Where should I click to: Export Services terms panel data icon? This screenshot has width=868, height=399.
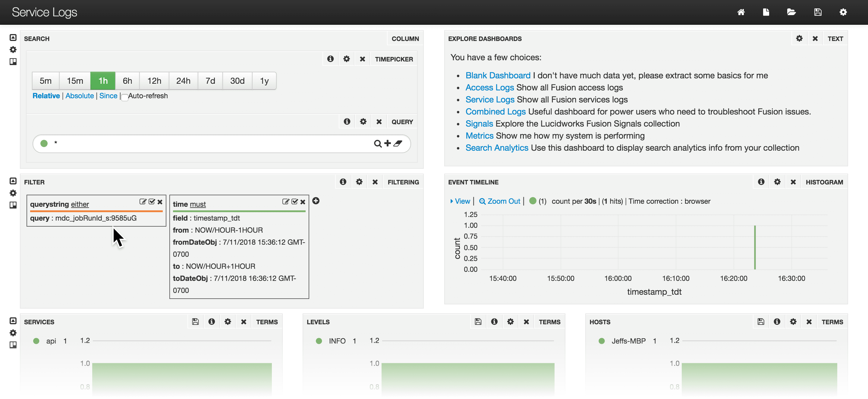tap(195, 322)
